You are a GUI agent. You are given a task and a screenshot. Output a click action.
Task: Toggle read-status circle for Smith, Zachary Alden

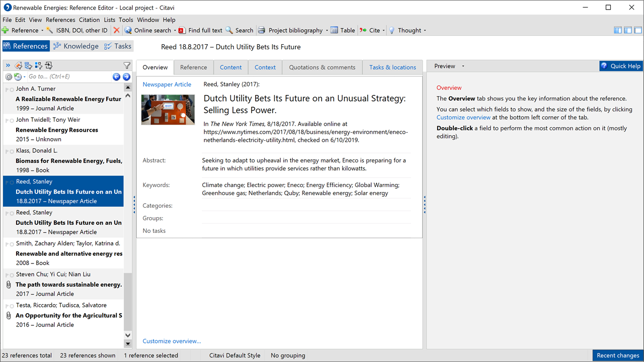(9, 244)
